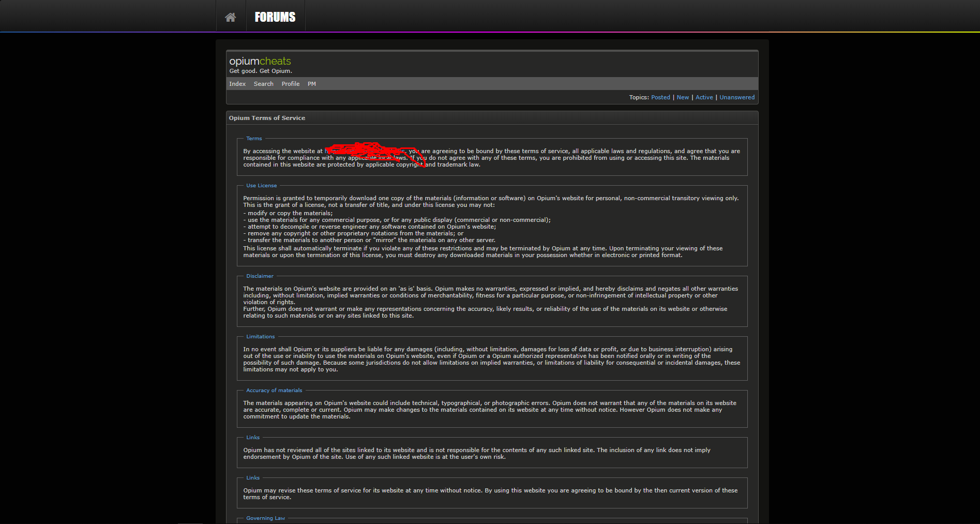This screenshot has height=524, width=980.
Task: Open the FORUMS tab
Action: pyautogui.click(x=275, y=17)
